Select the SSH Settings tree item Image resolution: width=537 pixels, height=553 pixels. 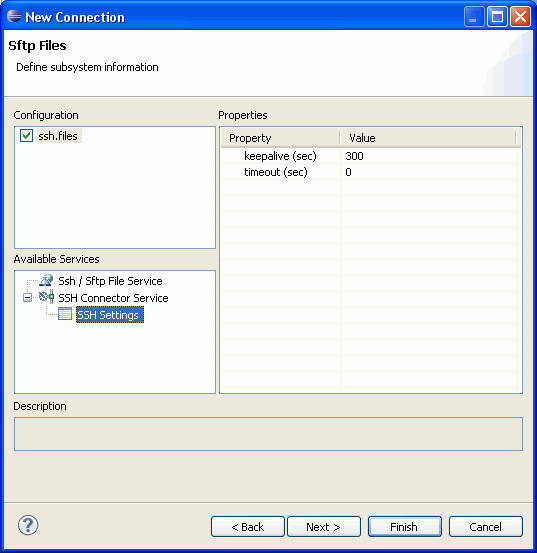[110, 315]
